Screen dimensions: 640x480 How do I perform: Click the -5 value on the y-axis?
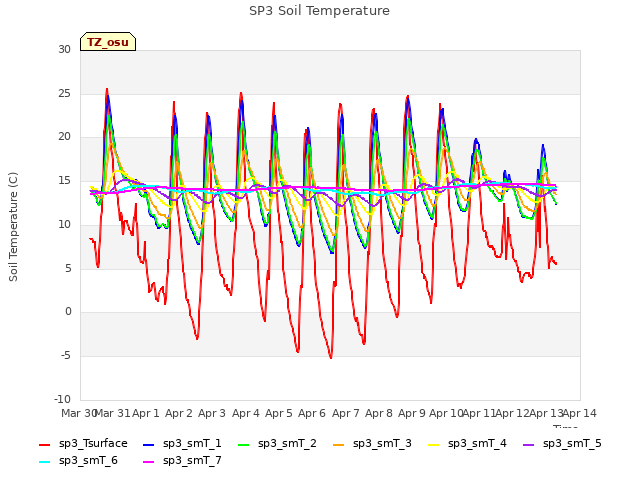pos(66,356)
